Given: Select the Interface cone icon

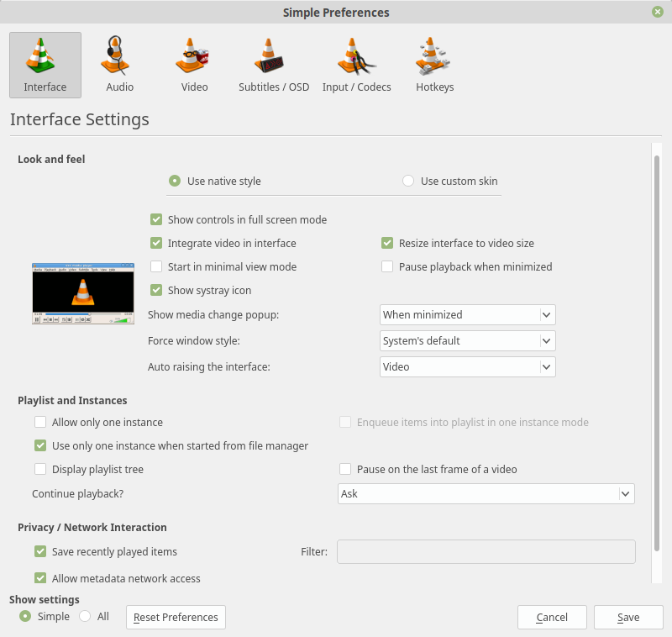Looking at the screenshot, I should 45,55.
